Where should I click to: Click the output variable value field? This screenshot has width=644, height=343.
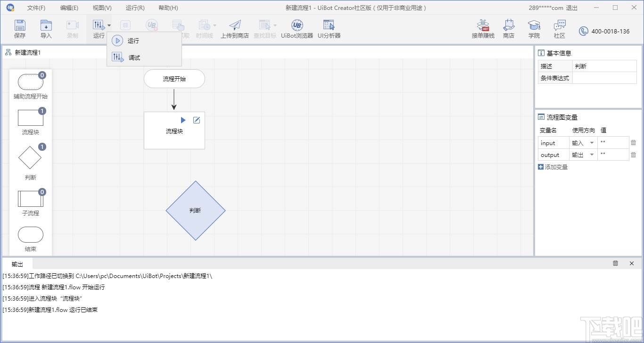pos(613,155)
